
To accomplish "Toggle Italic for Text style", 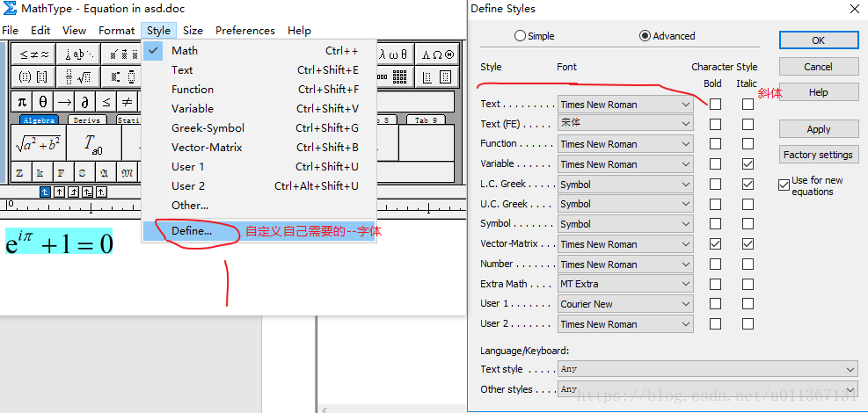I will click(x=748, y=104).
